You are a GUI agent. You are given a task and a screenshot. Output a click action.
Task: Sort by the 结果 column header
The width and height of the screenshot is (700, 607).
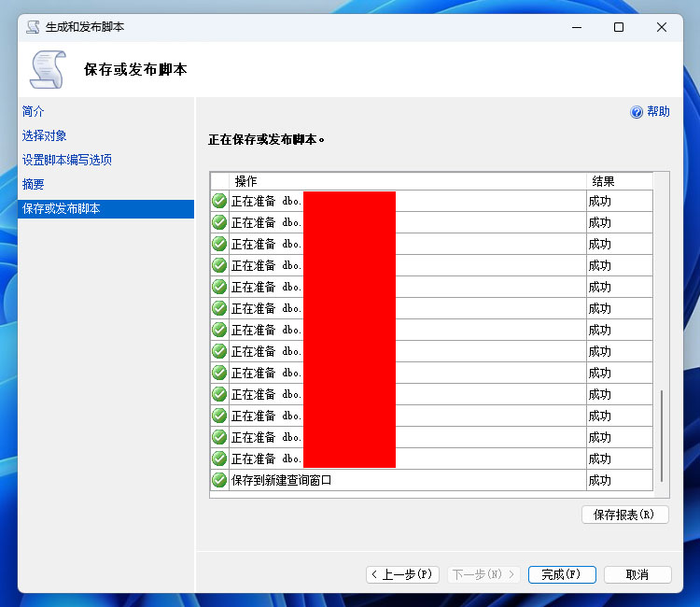603,181
